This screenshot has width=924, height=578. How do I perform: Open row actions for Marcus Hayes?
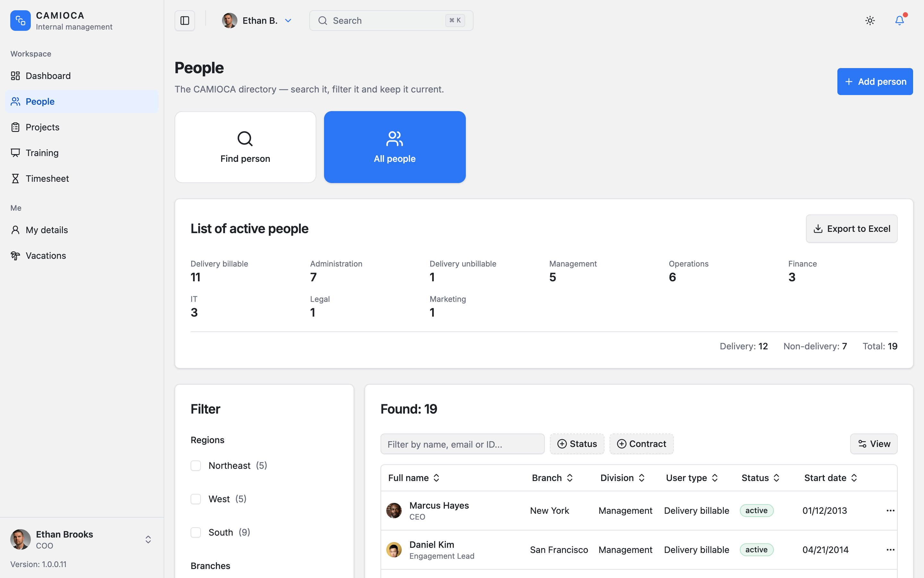coord(890,511)
